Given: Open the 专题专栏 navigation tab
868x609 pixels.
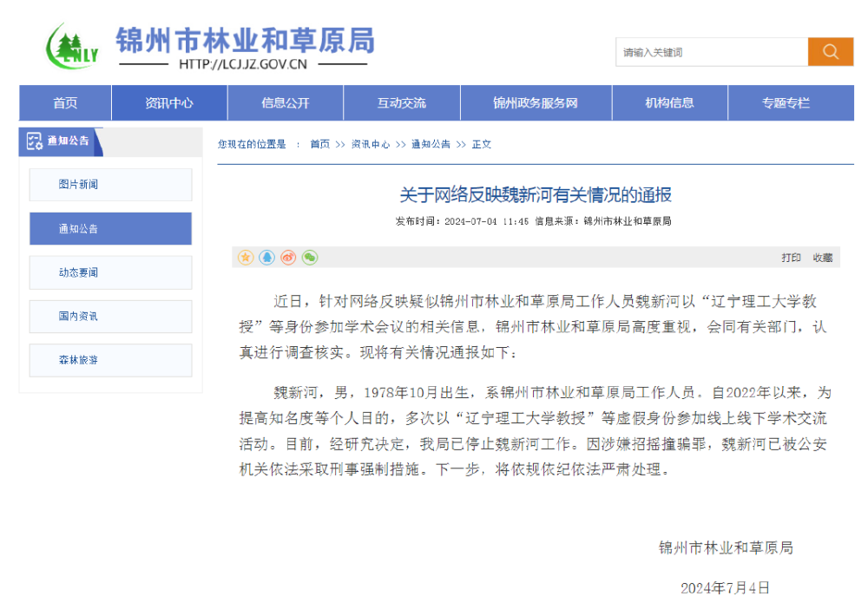Looking at the screenshot, I should [x=791, y=103].
